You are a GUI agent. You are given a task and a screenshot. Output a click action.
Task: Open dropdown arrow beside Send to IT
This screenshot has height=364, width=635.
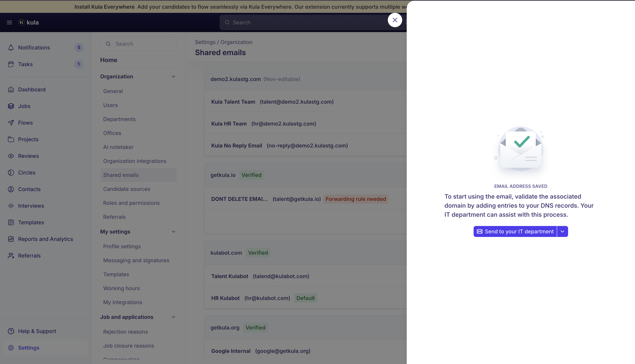click(562, 231)
